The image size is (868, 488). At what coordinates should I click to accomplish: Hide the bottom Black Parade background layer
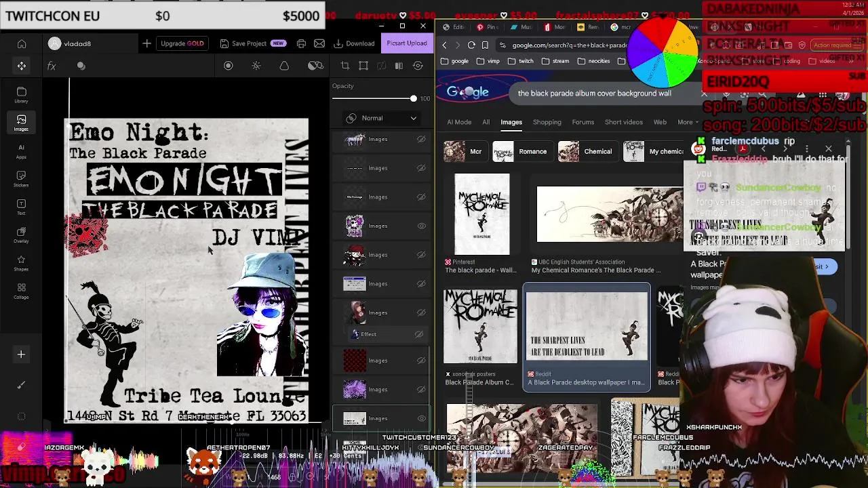point(421,418)
